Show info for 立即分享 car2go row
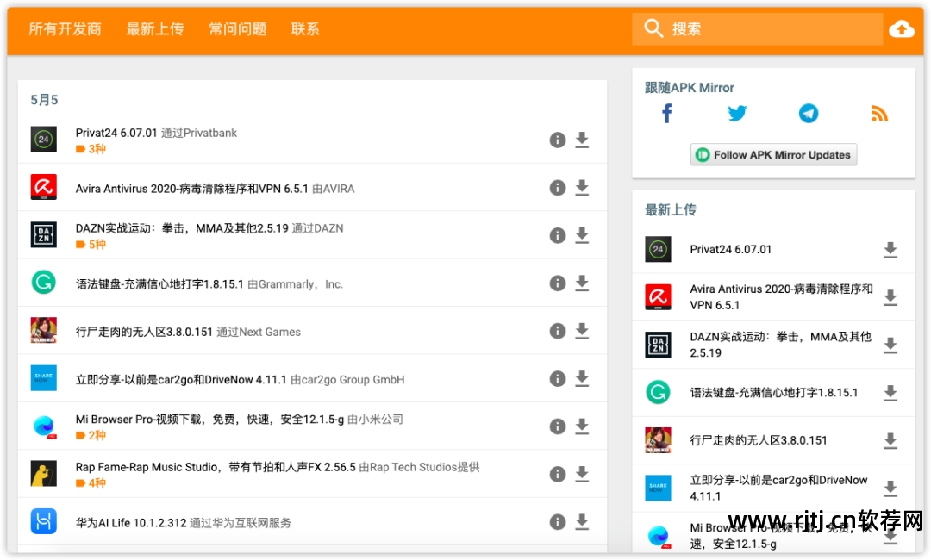Image resolution: width=931 pixels, height=560 pixels. tap(557, 378)
